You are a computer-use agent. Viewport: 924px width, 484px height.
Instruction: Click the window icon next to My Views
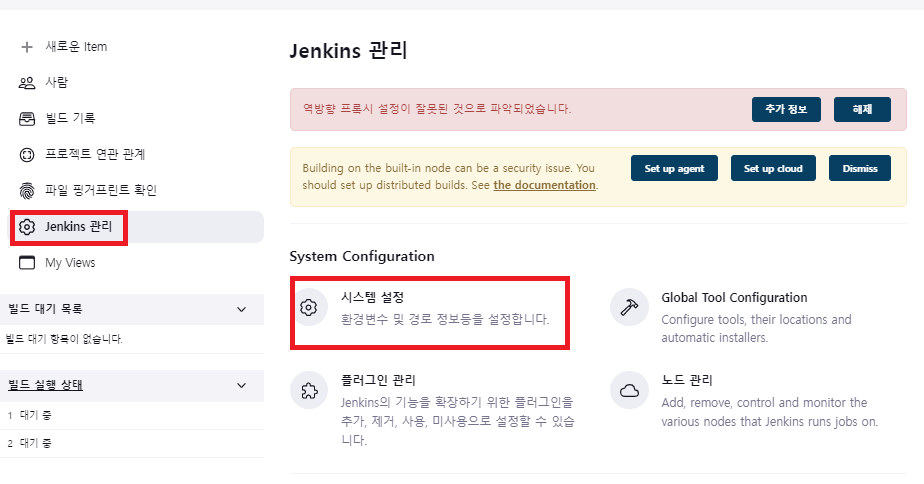27,262
